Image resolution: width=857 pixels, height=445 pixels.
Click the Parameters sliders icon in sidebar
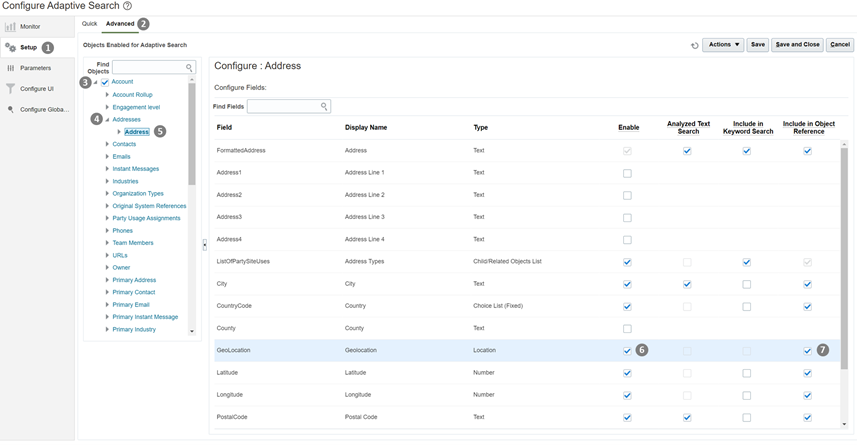tap(11, 68)
